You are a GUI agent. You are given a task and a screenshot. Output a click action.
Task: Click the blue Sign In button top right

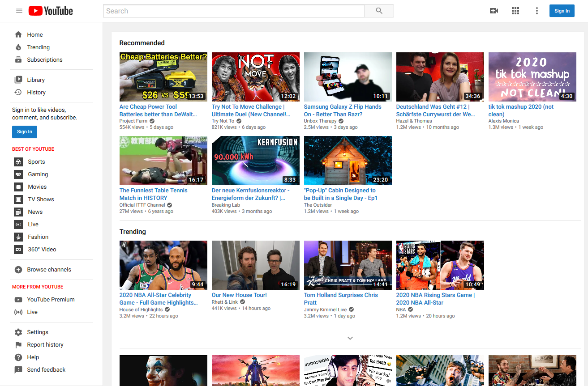562,11
